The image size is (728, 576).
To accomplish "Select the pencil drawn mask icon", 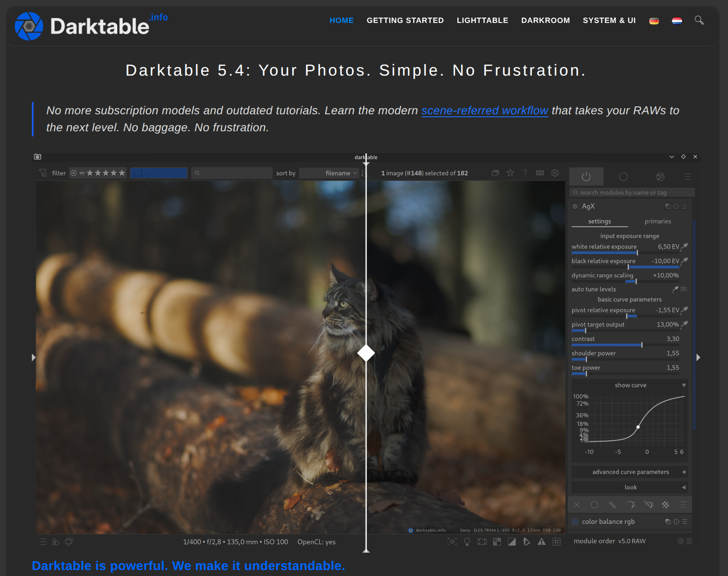I will pos(612,505).
